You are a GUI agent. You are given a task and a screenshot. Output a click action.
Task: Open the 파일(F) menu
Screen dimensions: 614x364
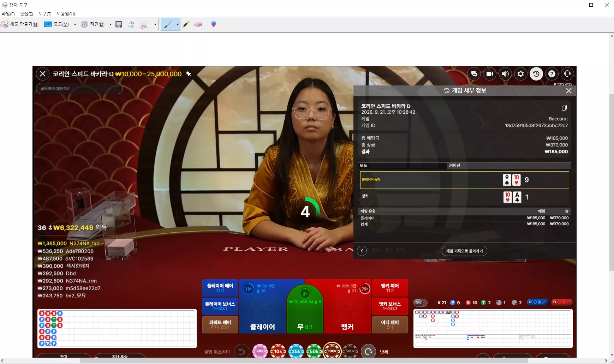click(8, 14)
